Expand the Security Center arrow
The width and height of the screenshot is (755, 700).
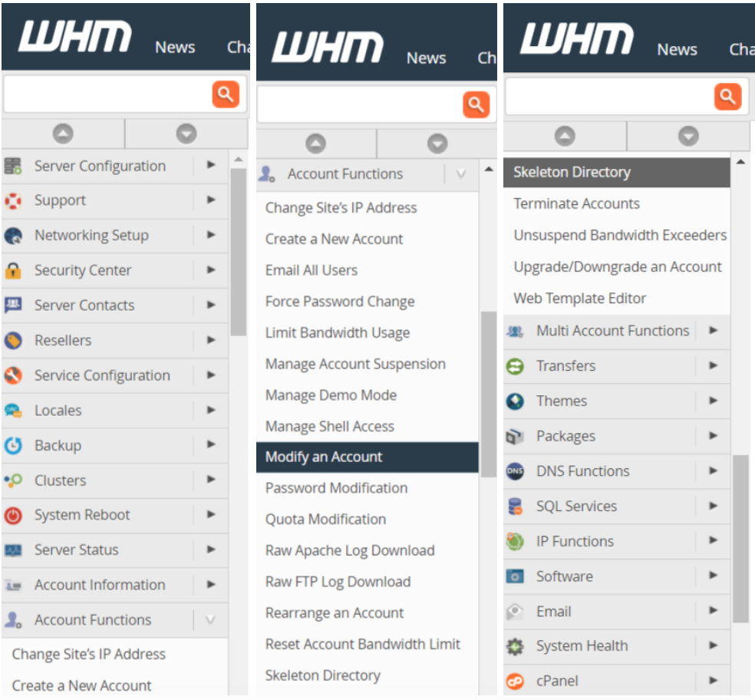pyautogui.click(x=211, y=269)
